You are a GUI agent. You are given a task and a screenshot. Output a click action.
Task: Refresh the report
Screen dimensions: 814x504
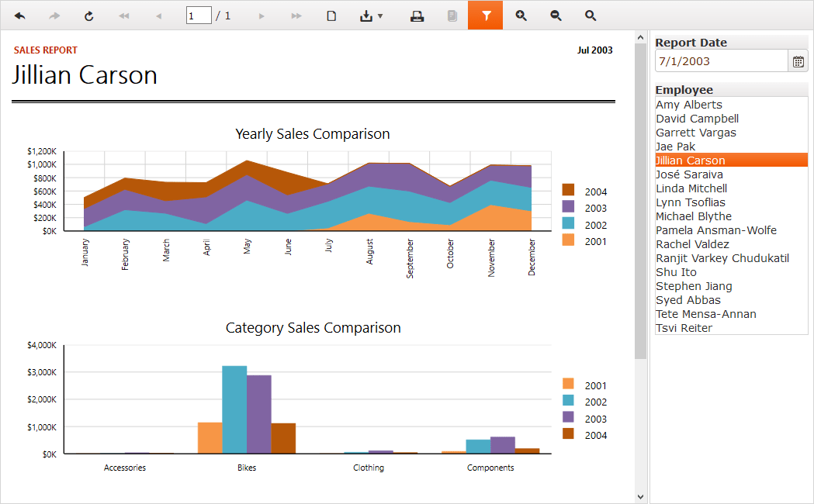tap(88, 16)
